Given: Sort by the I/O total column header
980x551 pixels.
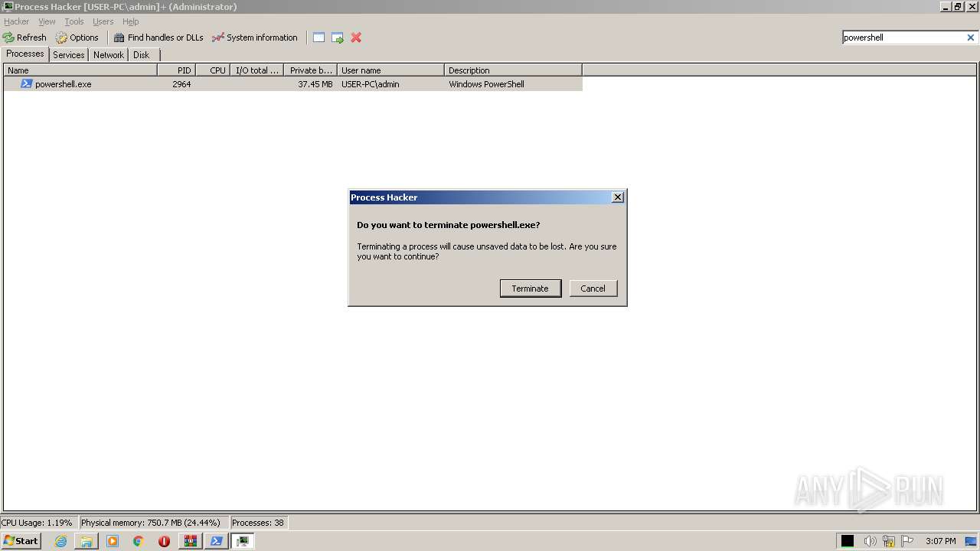Looking at the screenshot, I should [x=256, y=70].
